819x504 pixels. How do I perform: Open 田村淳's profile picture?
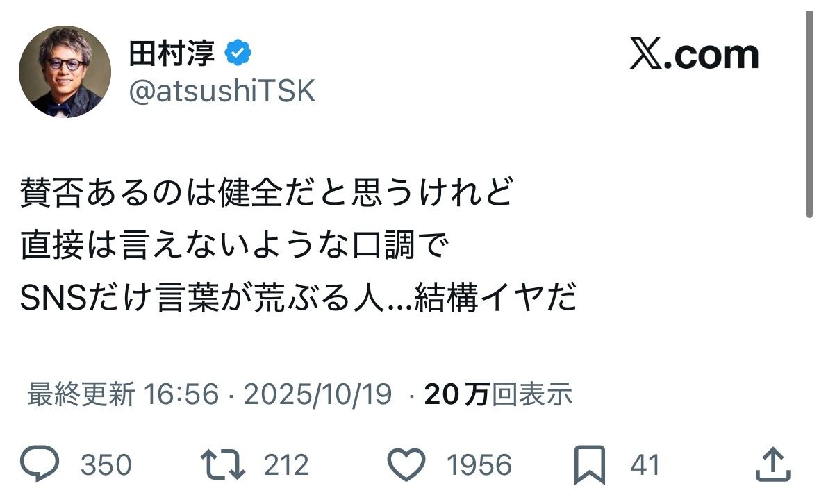click(x=65, y=72)
